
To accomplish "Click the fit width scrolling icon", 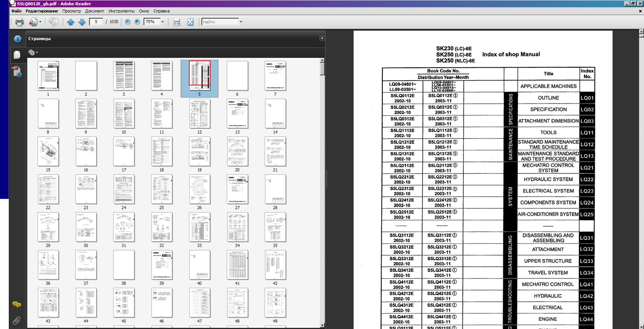I will 176,22.
